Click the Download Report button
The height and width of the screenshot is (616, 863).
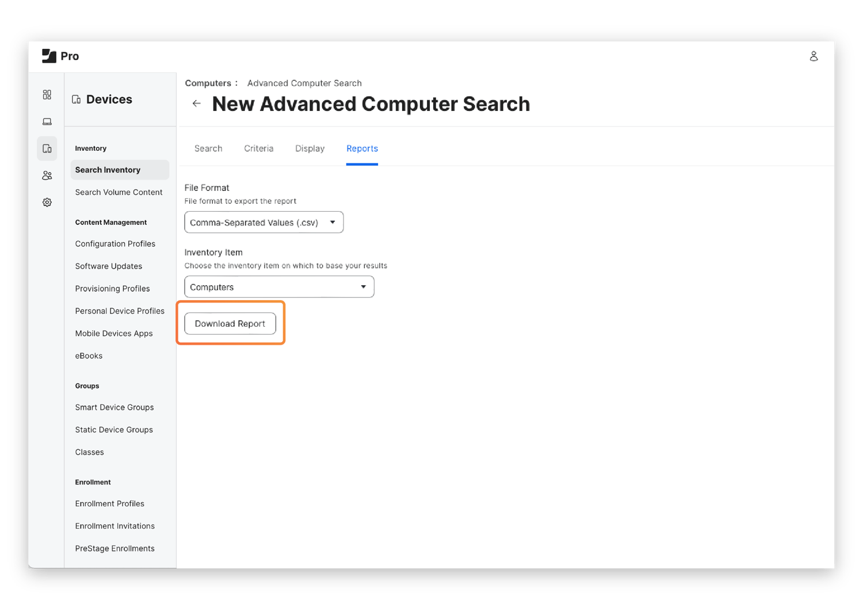coord(230,324)
